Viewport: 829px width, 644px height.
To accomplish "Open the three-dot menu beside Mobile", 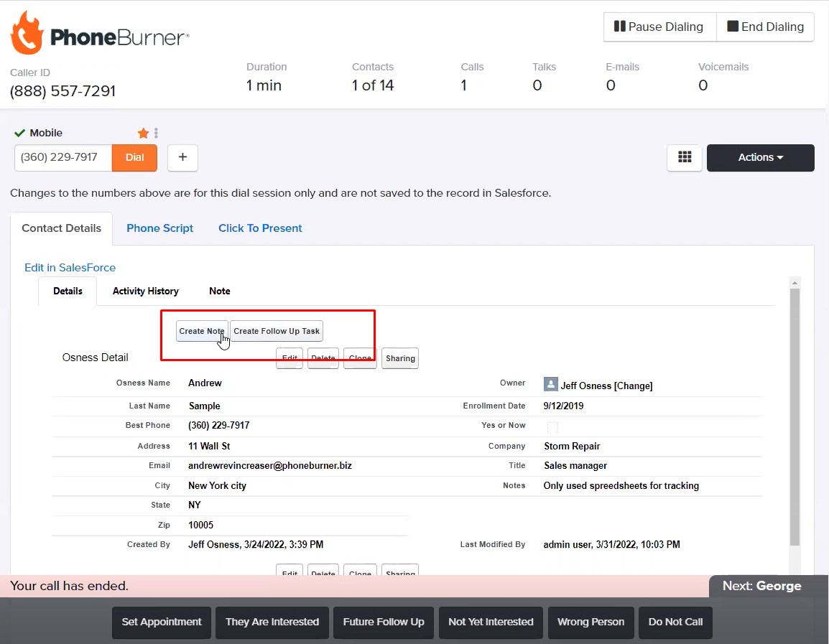I will [156, 133].
